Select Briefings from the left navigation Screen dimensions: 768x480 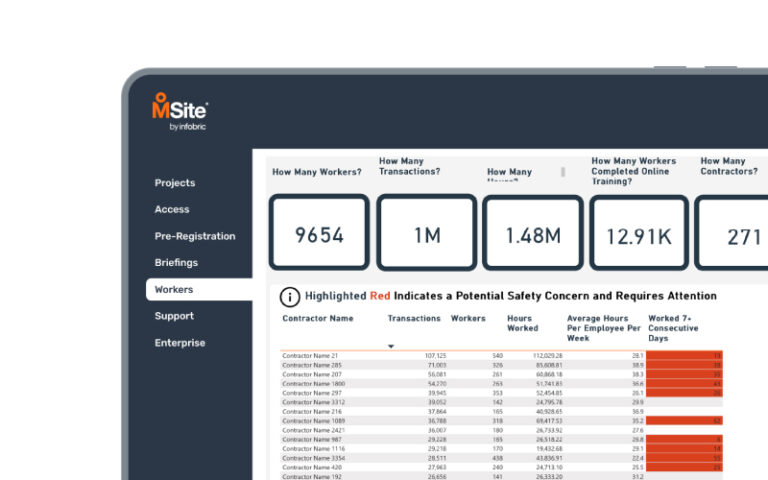pos(176,263)
